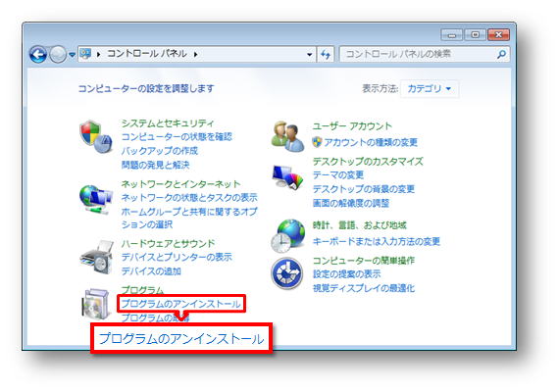
Task: Open System and Security shield icon
Action: [x=95, y=136]
